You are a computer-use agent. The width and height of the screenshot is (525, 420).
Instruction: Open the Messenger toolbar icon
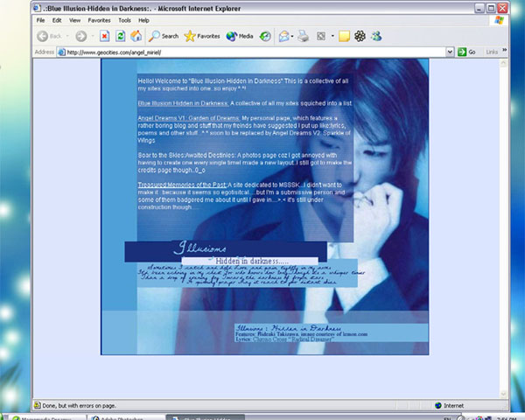376,36
